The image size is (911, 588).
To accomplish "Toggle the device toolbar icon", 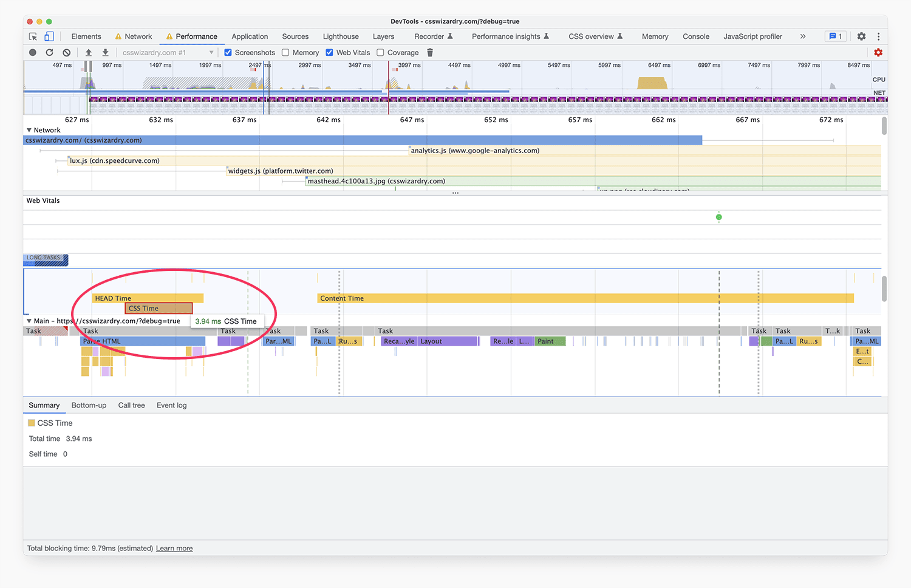I will (49, 36).
